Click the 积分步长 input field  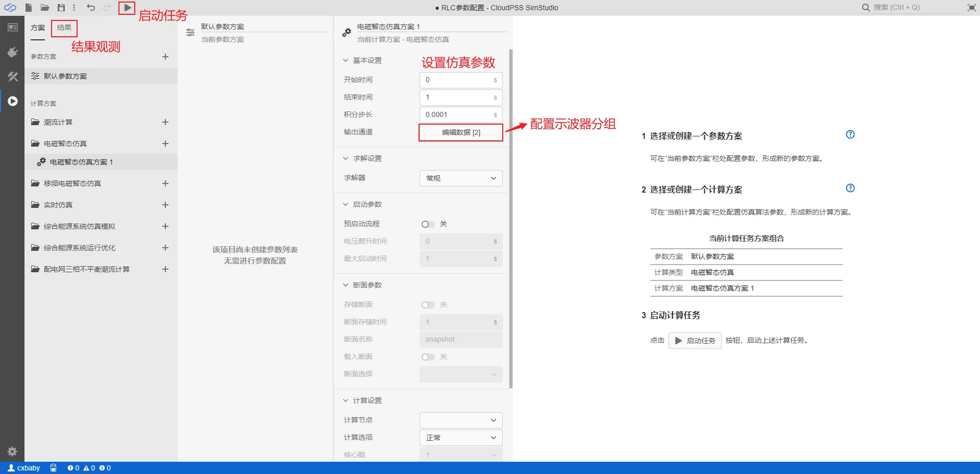tap(461, 115)
